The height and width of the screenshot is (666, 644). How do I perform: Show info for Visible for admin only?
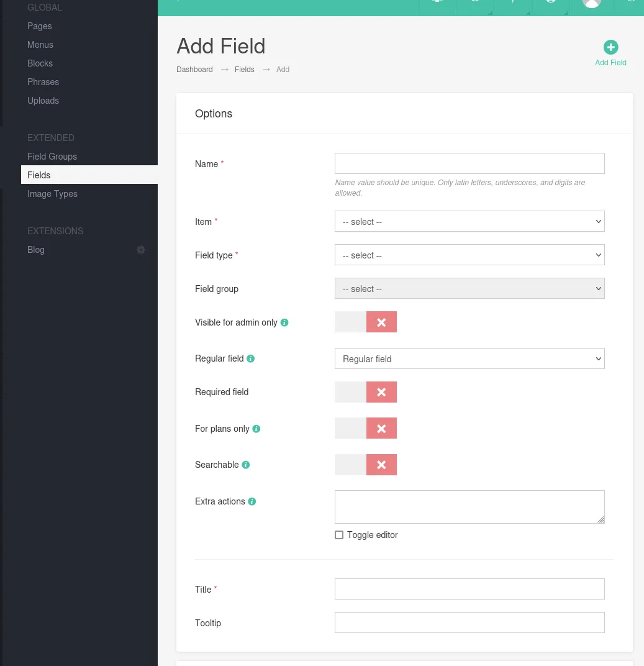click(284, 323)
